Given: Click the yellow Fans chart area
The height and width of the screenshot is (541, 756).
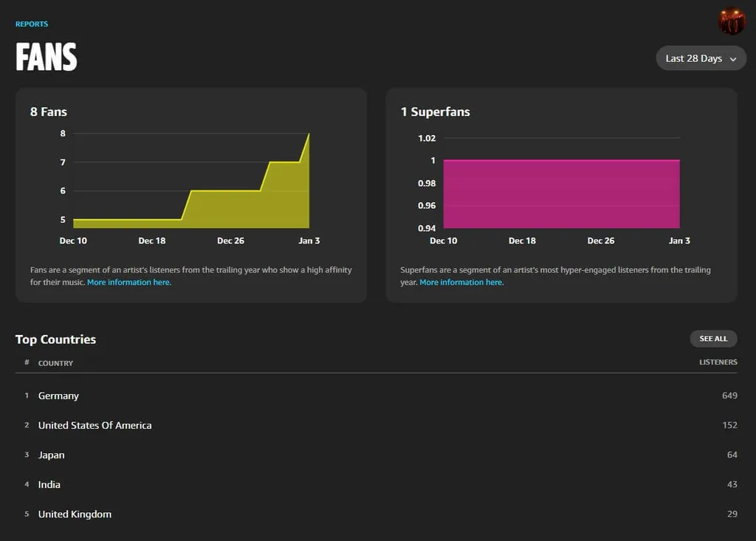Looking at the screenshot, I should (x=244, y=210).
